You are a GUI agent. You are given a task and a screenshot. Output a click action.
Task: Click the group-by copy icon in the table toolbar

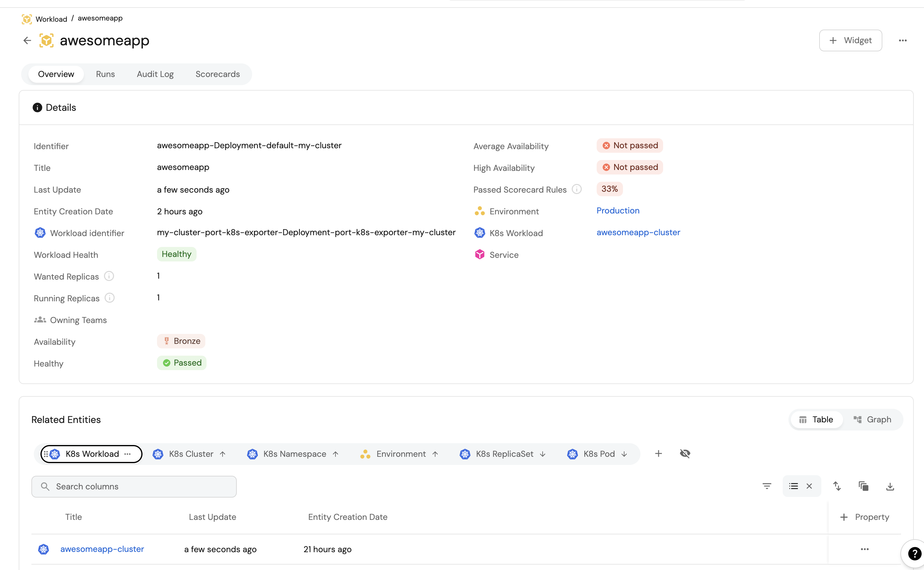(863, 486)
